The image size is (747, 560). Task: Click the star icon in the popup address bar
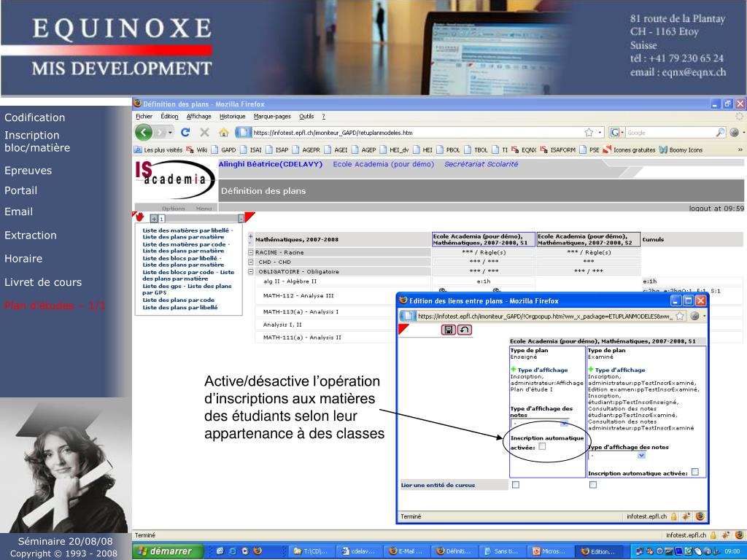pos(680,316)
